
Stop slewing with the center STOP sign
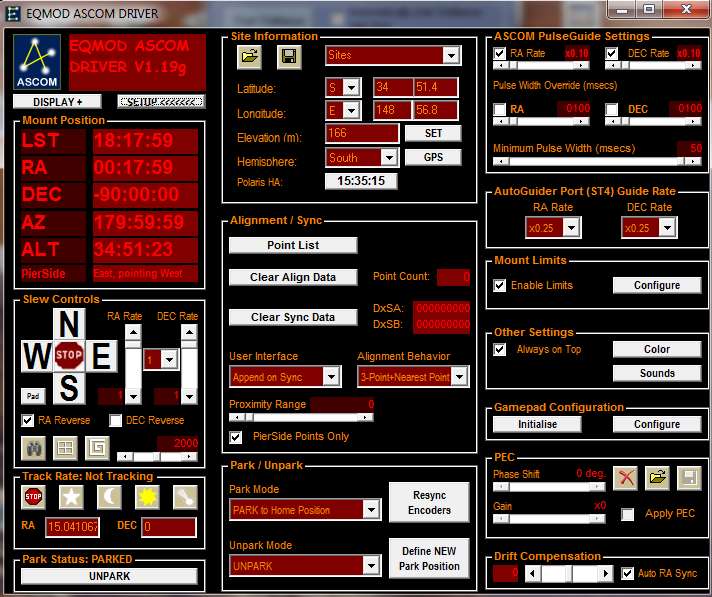[x=69, y=355]
